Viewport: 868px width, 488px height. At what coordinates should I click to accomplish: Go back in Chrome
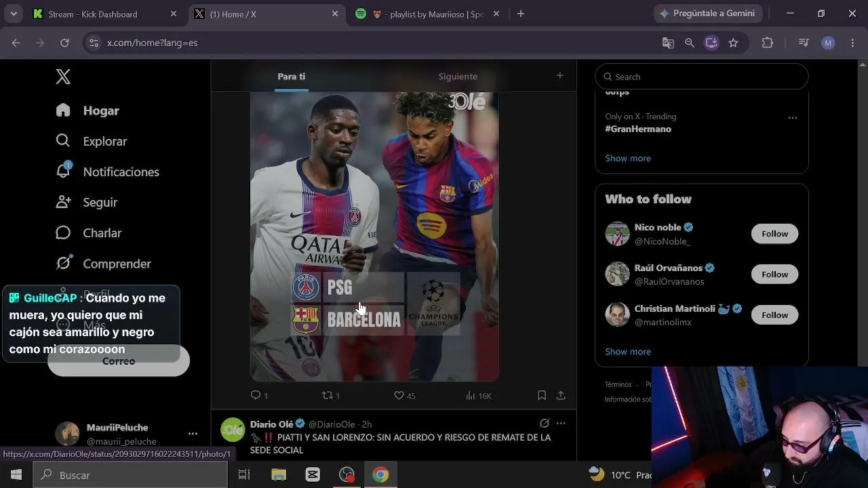coord(16,43)
